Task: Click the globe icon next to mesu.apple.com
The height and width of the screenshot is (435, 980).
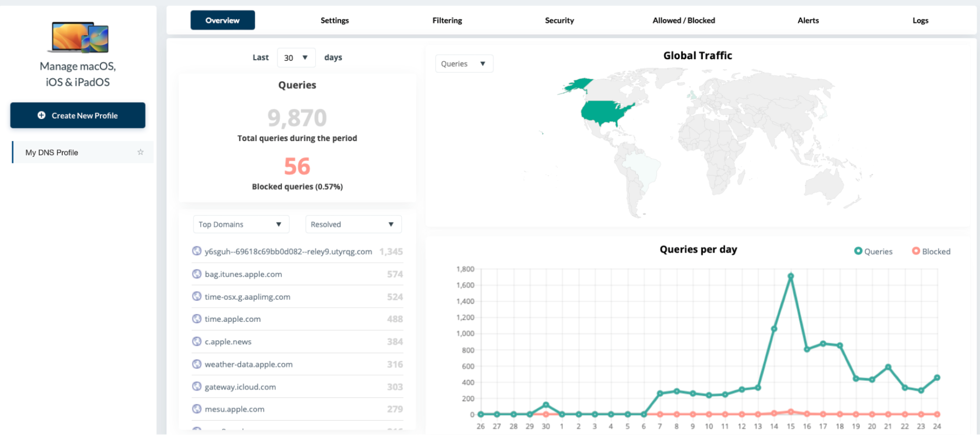Action: 197,409
